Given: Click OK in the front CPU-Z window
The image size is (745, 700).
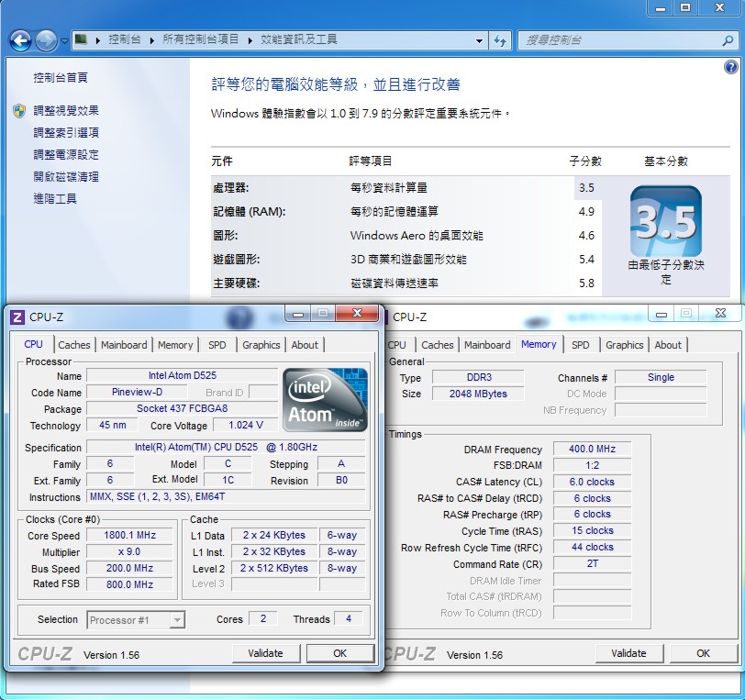Looking at the screenshot, I should (x=340, y=653).
